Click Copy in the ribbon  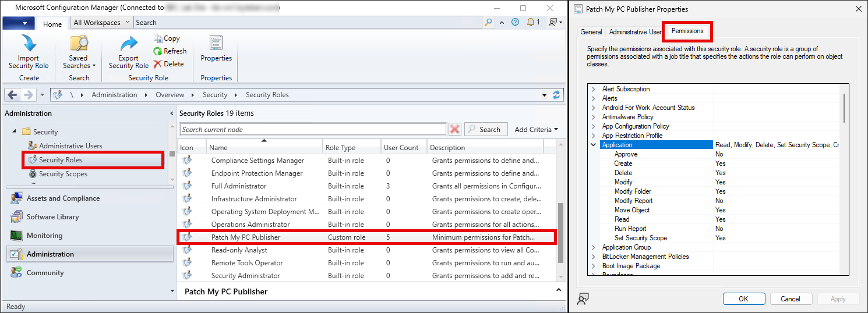point(167,38)
